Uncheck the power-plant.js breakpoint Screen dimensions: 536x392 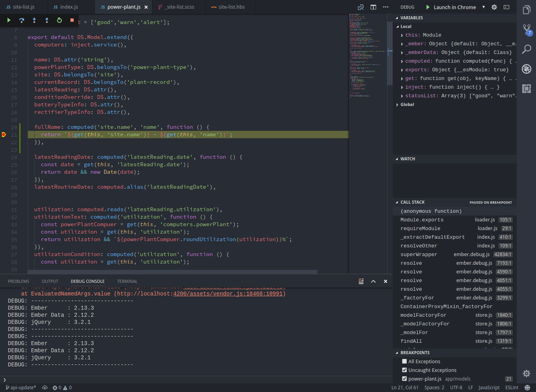[404, 379]
